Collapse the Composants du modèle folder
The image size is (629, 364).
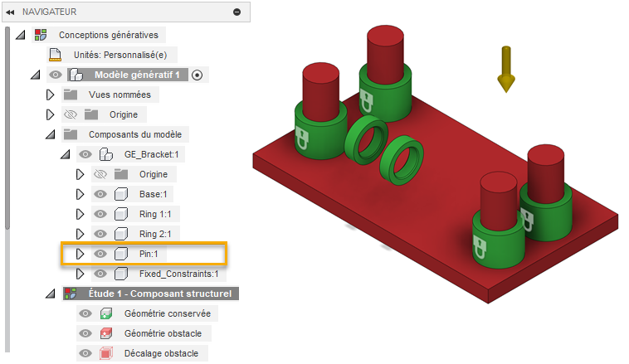[x=50, y=134]
